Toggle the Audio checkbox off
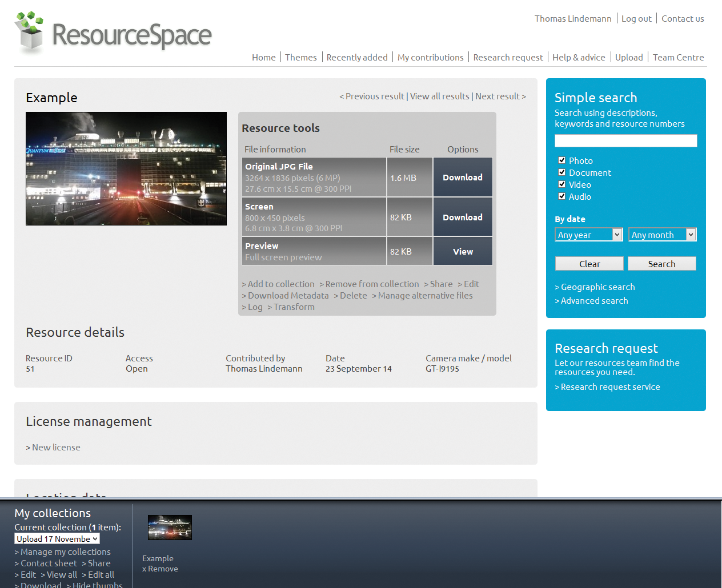Viewport: 722px width, 588px height. [x=562, y=196]
